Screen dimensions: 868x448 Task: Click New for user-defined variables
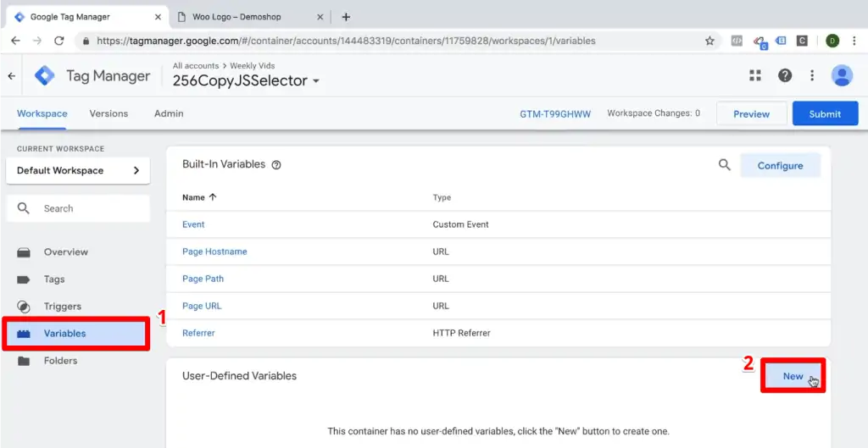click(793, 376)
